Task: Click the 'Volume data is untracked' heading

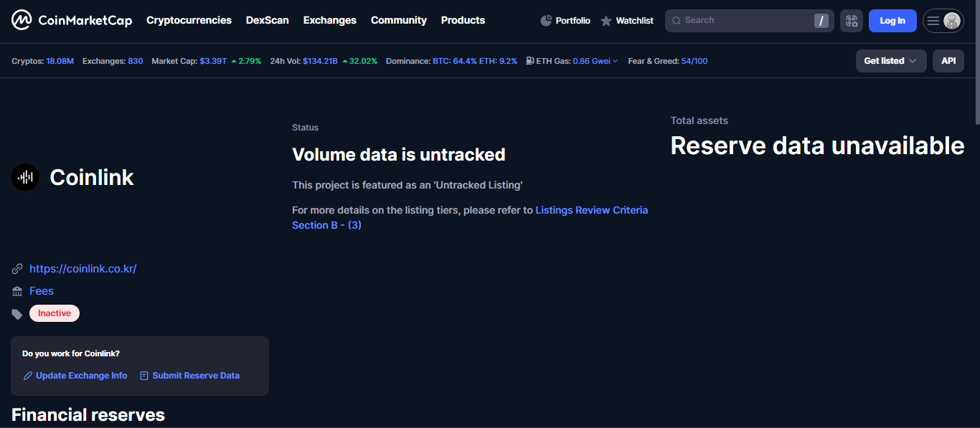Action: 399,154
